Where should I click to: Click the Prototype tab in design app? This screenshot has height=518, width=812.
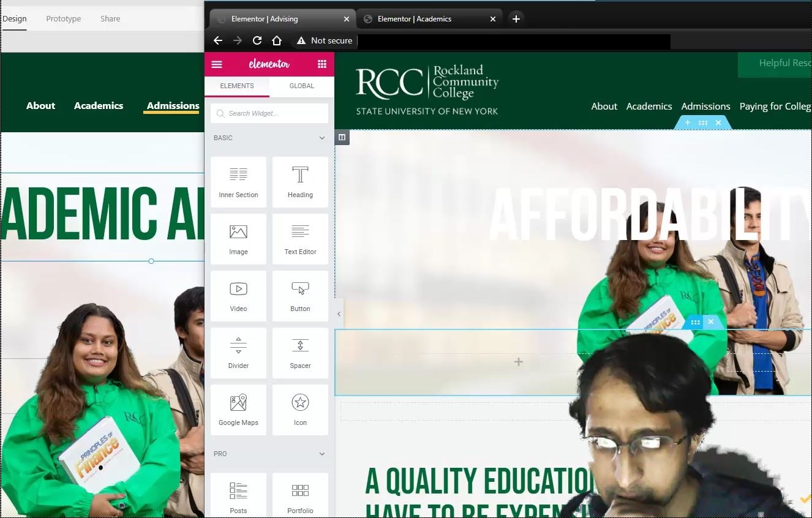tap(64, 19)
